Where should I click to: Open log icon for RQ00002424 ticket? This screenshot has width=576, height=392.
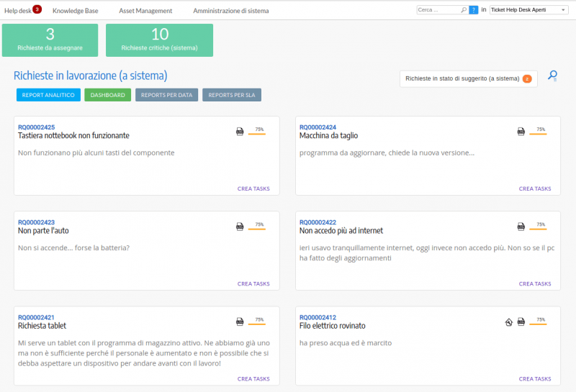pyautogui.click(x=521, y=132)
